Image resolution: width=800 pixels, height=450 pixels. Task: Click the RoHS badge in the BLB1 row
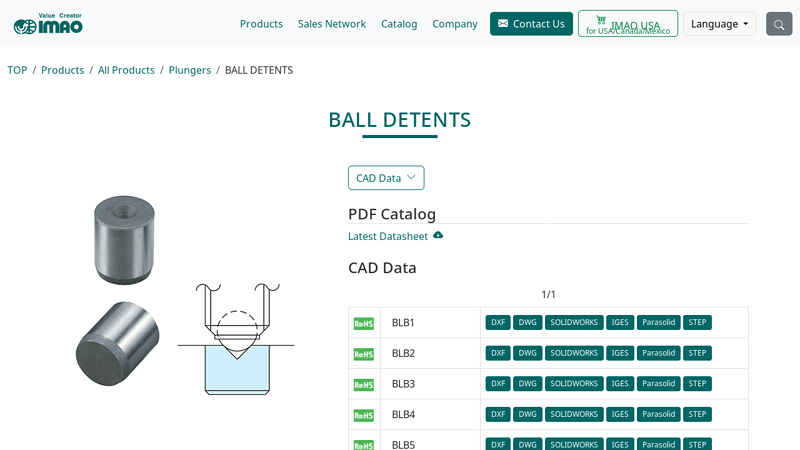tap(364, 323)
